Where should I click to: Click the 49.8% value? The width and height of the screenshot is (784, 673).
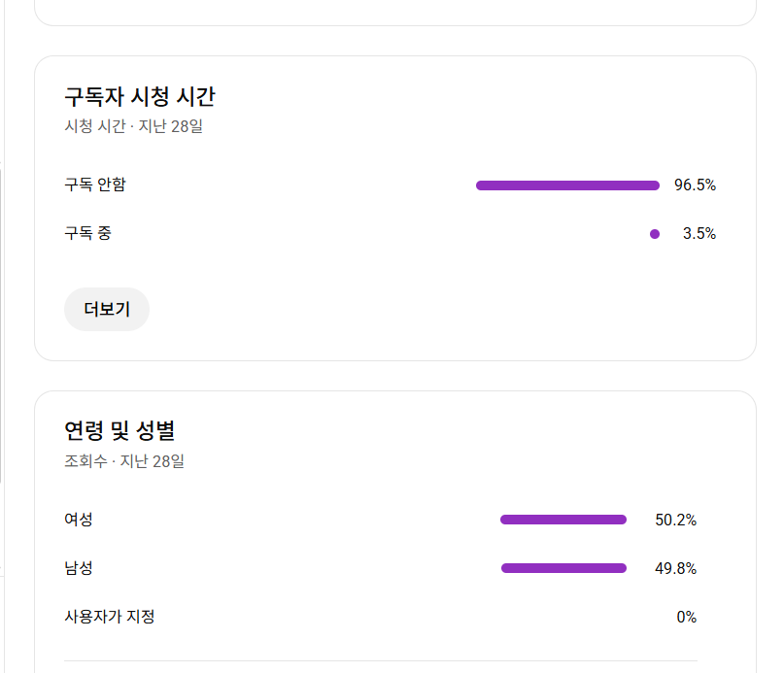(x=675, y=569)
